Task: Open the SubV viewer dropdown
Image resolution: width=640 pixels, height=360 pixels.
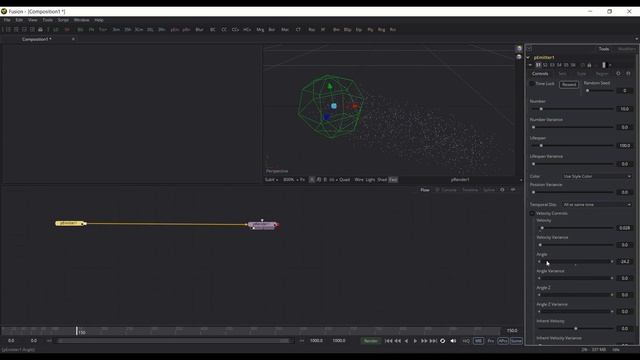Action: point(271,180)
